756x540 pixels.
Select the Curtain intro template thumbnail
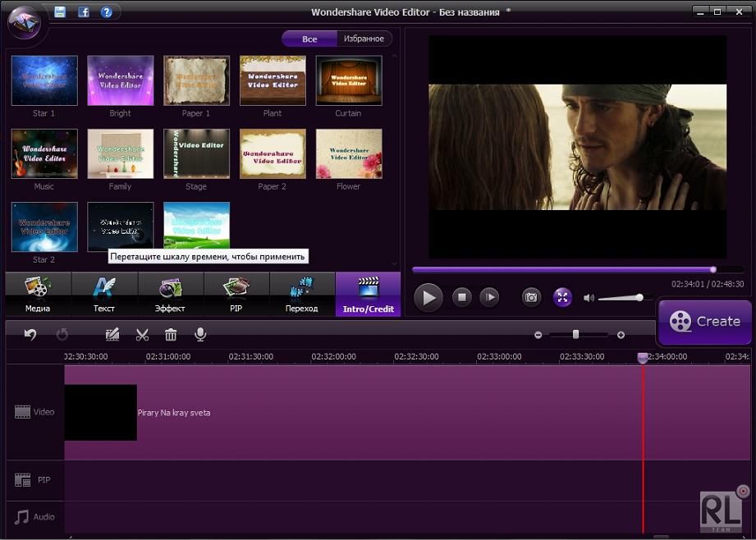348,80
